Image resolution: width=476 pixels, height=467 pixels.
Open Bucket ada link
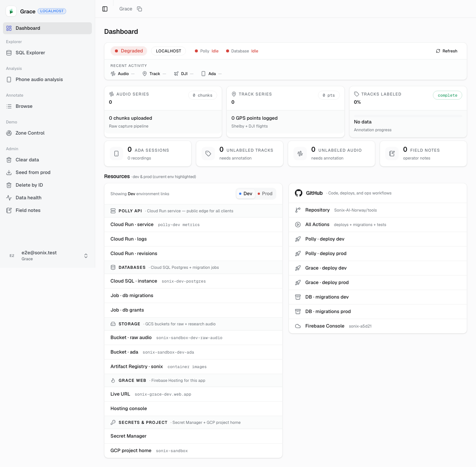[193, 352]
